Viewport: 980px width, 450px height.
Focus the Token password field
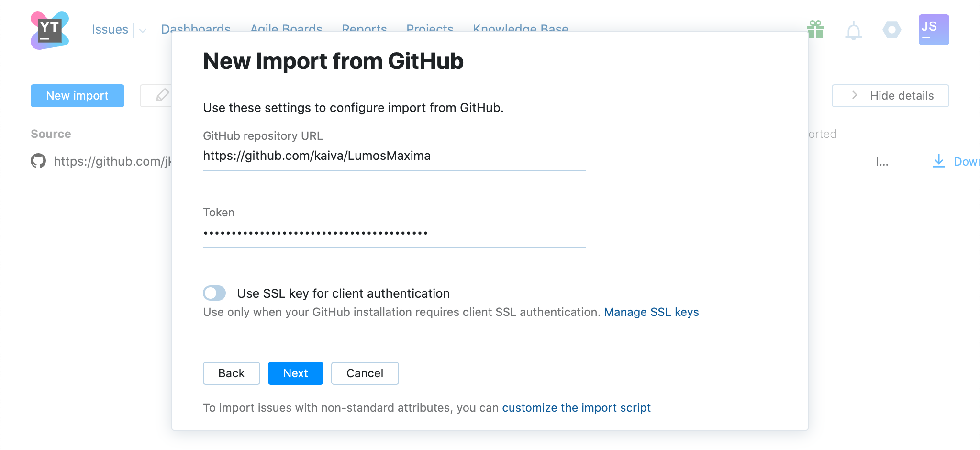pyautogui.click(x=394, y=234)
